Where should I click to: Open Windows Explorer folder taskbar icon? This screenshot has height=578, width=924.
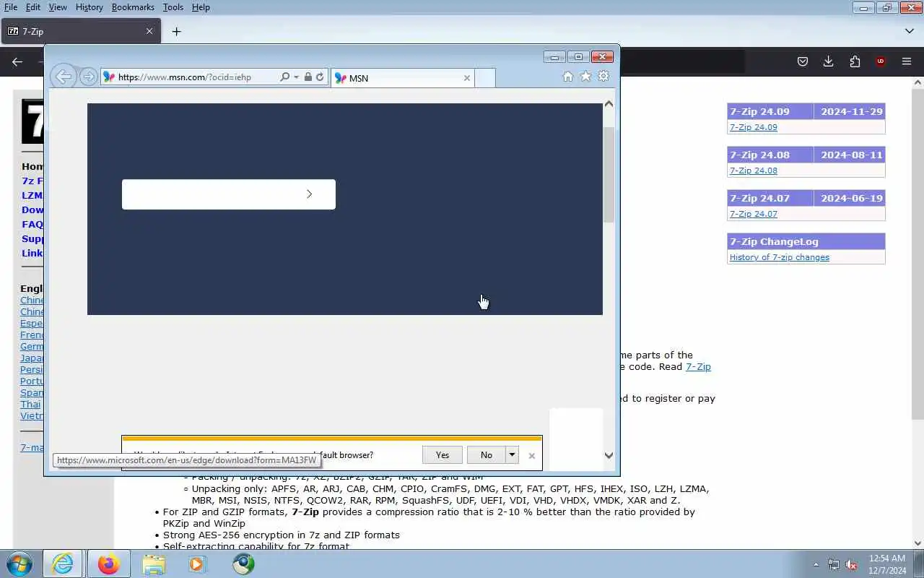tap(154, 564)
